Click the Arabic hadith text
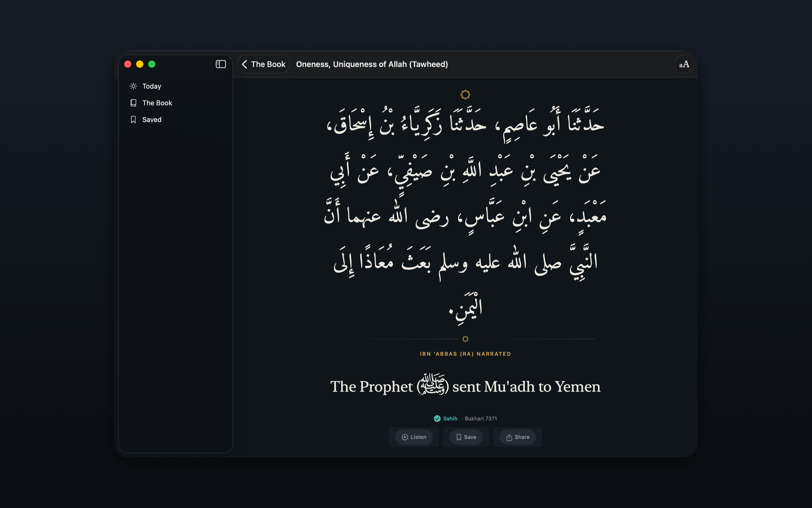 [465, 215]
